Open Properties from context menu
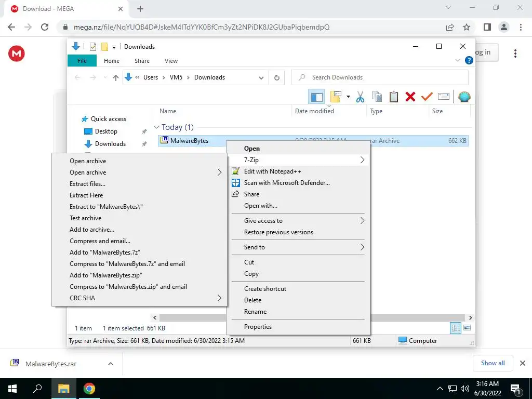This screenshot has width=532, height=399. pos(258,327)
